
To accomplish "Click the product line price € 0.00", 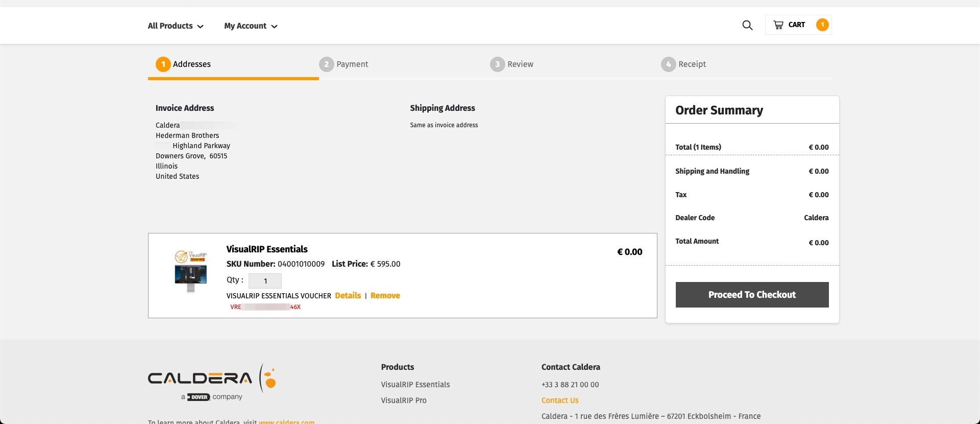I will [x=630, y=252].
